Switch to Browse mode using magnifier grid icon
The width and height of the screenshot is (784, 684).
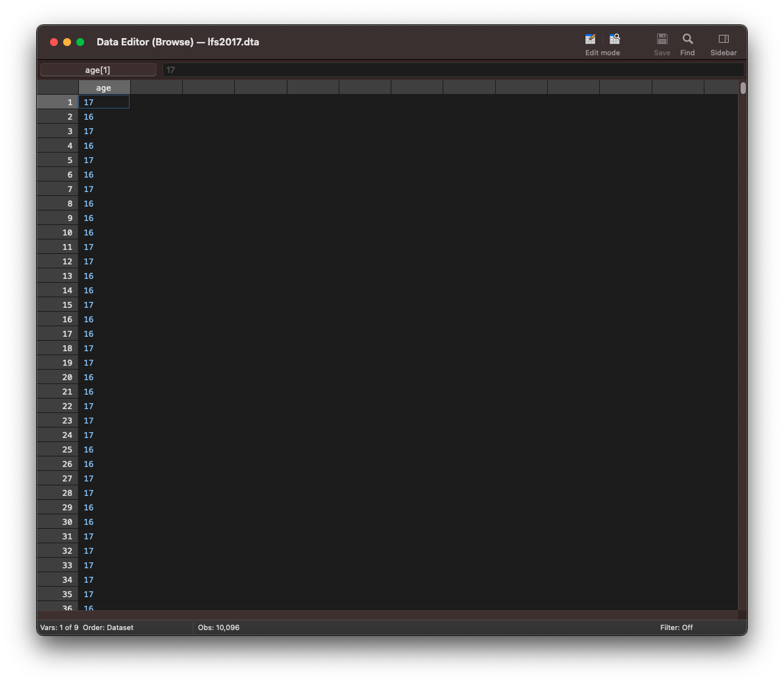pos(615,39)
